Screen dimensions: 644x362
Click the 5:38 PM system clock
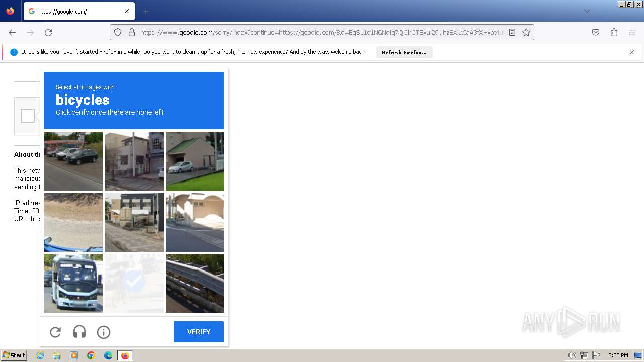click(x=618, y=355)
